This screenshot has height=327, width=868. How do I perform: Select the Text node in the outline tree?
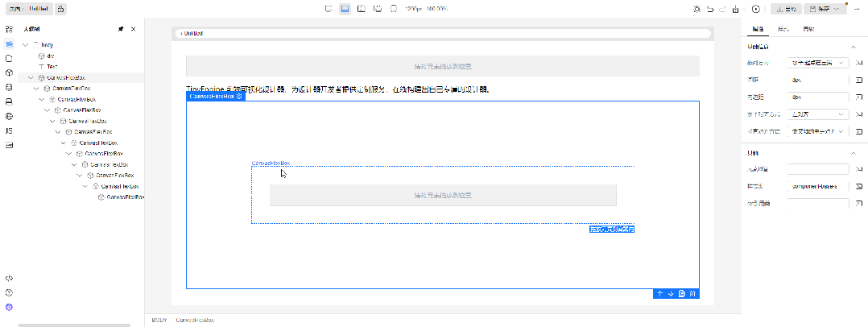pyautogui.click(x=52, y=66)
